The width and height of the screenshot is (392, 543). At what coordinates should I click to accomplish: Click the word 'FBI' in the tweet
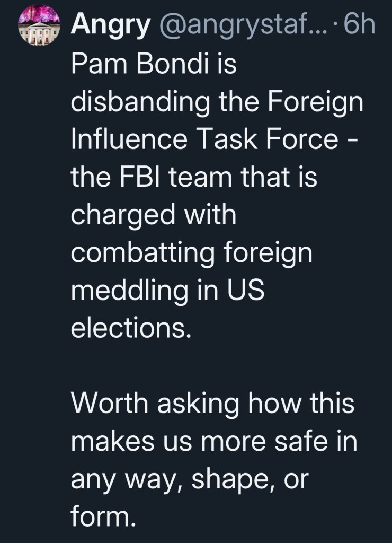click(x=137, y=177)
